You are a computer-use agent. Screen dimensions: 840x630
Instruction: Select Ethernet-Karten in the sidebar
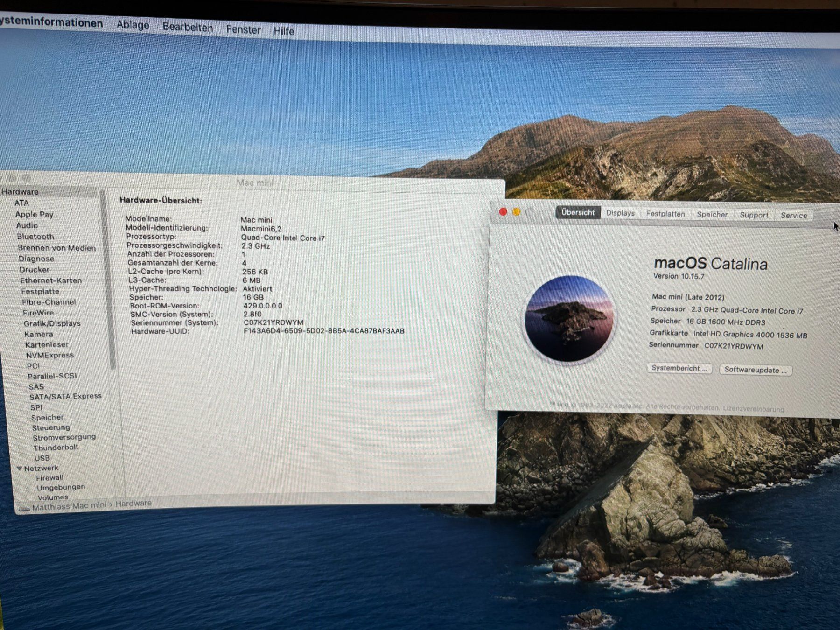point(51,280)
